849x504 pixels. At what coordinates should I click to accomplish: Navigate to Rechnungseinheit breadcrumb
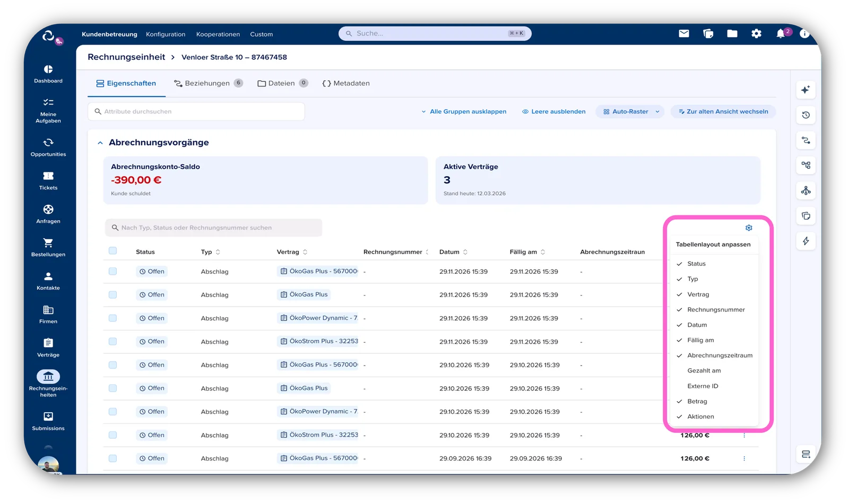[x=126, y=57]
